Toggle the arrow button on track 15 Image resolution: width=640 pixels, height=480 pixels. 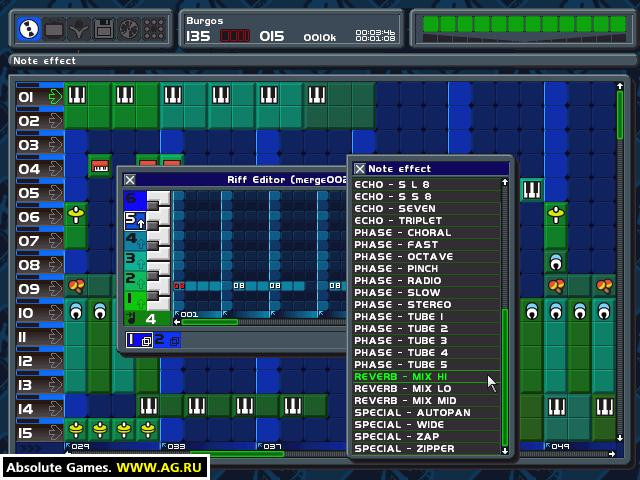click(55, 433)
